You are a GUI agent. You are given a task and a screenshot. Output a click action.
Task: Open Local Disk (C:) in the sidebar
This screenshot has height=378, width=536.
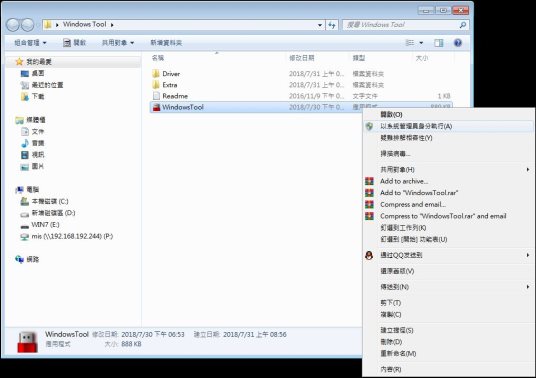click(44, 201)
